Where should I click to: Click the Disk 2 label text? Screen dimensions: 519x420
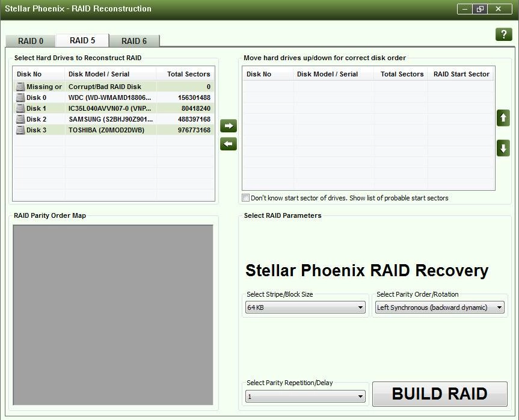coord(37,119)
